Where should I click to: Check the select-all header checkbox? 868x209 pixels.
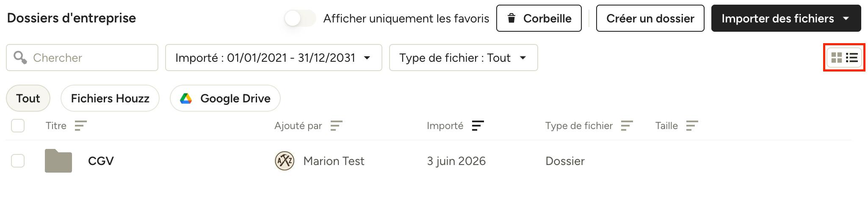[x=18, y=126]
